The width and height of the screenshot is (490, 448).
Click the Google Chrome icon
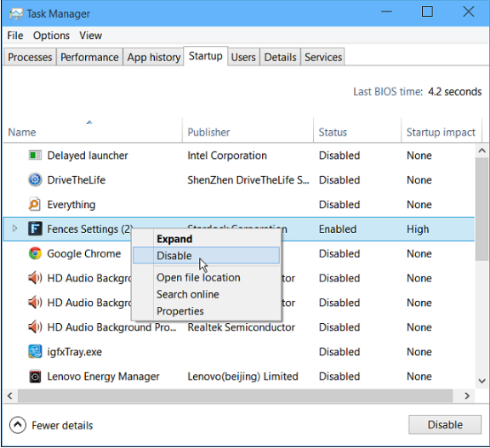pyautogui.click(x=35, y=253)
